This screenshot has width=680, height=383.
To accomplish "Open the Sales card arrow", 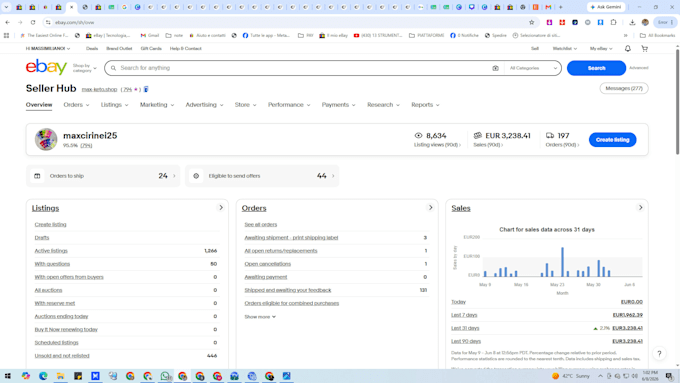I will coord(640,208).
